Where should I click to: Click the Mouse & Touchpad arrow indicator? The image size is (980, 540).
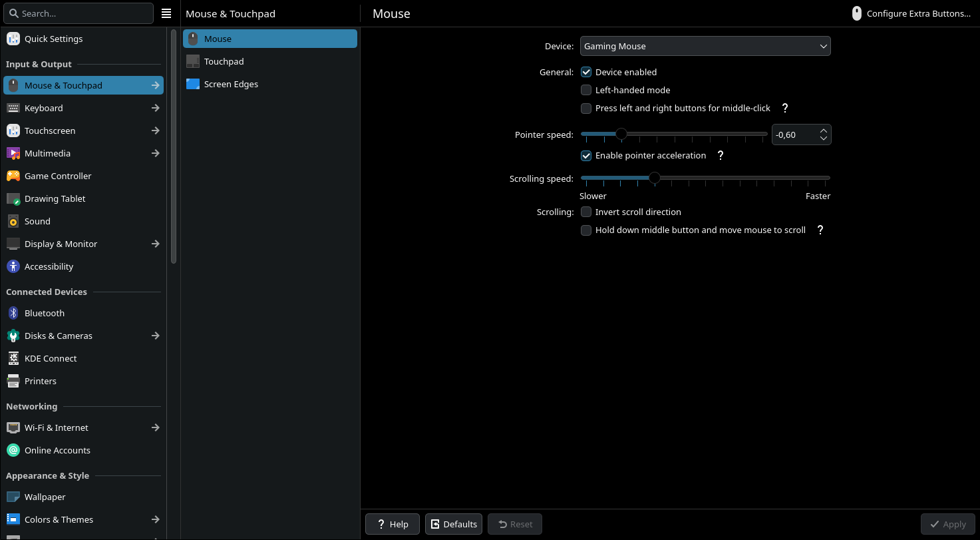tap(155, 85)
